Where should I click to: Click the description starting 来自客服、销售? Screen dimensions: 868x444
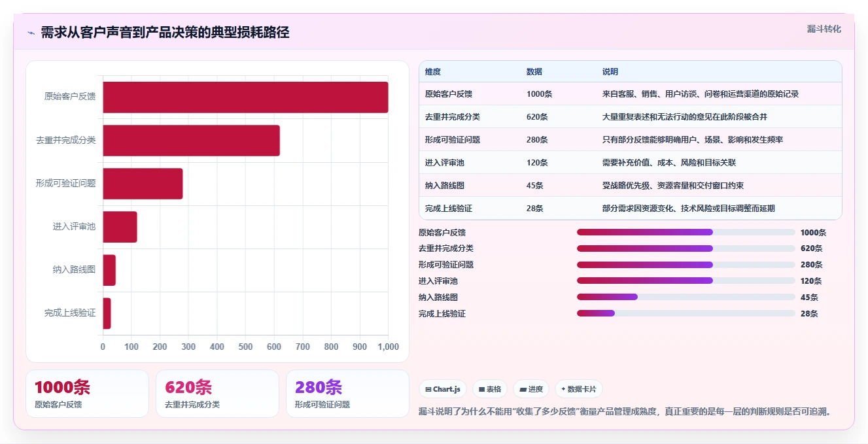(701, 94)
